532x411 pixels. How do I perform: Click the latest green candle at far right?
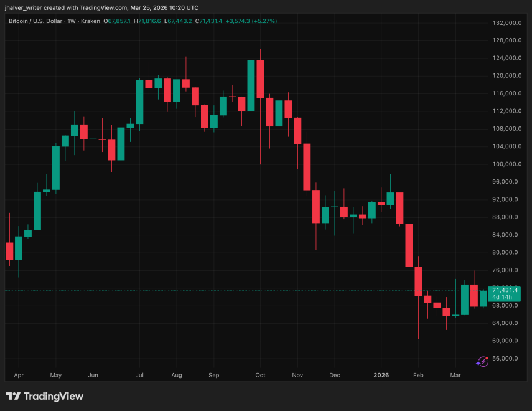click(483, 299)
